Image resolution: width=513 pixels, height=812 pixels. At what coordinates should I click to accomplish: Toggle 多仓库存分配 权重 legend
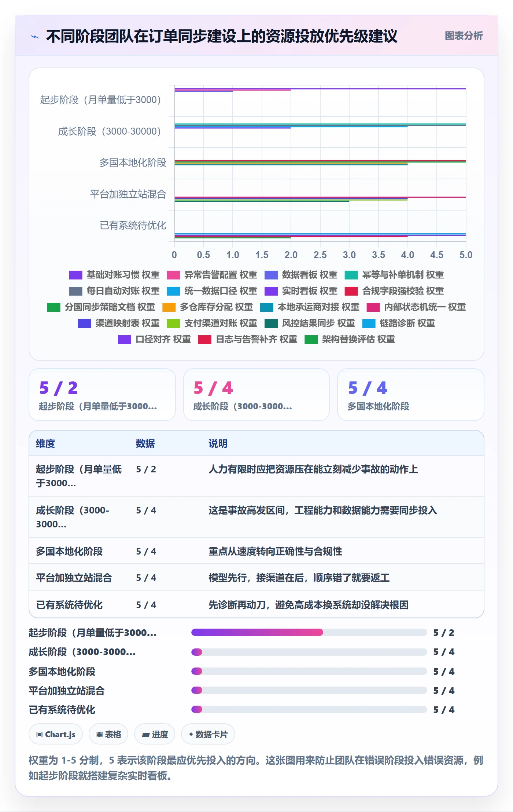[x=207, y=307]
